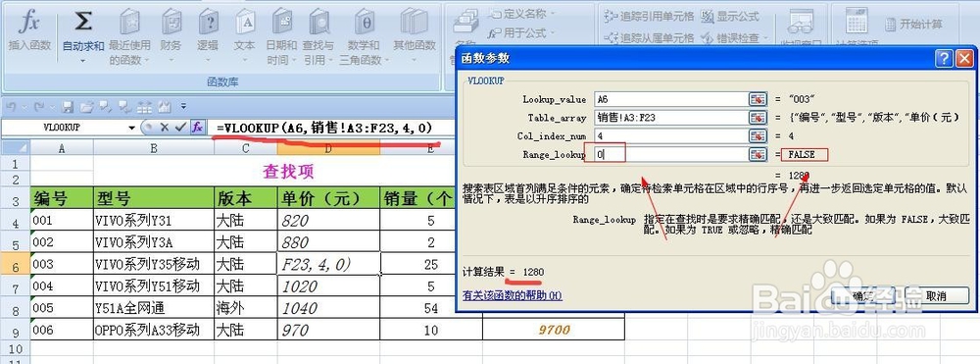Click the Lookup_value input field
980x364 pixels.
click(x=671, y=99)
